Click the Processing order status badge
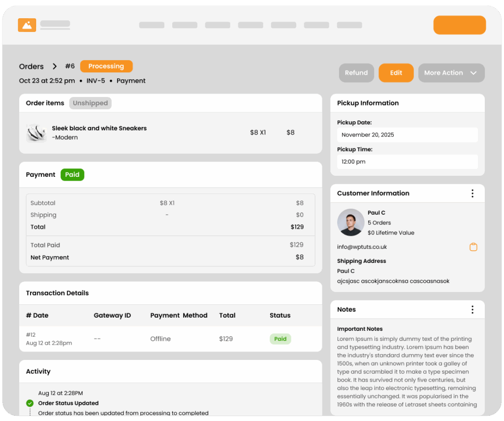 tap(106, 66)
